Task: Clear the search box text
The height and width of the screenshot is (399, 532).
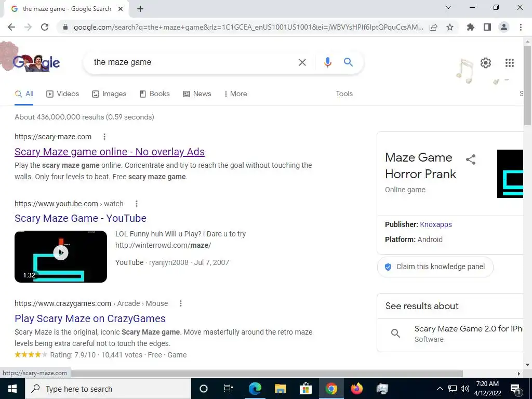Action: point(302,62)
